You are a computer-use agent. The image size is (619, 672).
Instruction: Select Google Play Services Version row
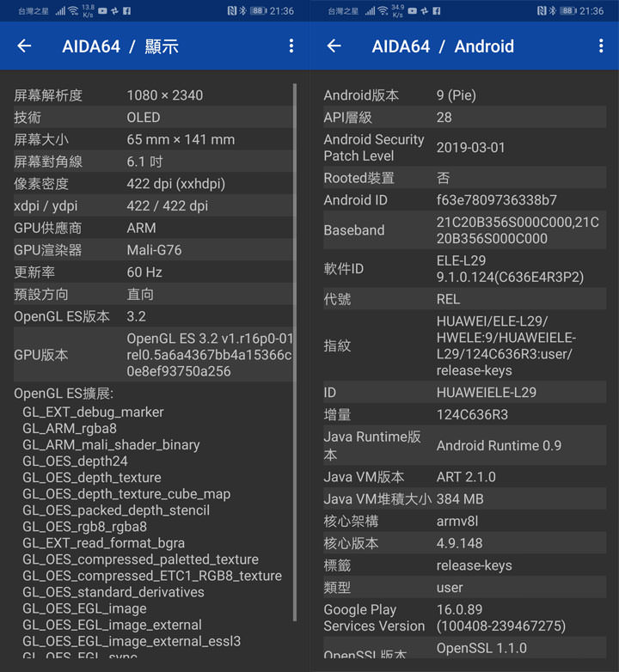coord(464,618)
